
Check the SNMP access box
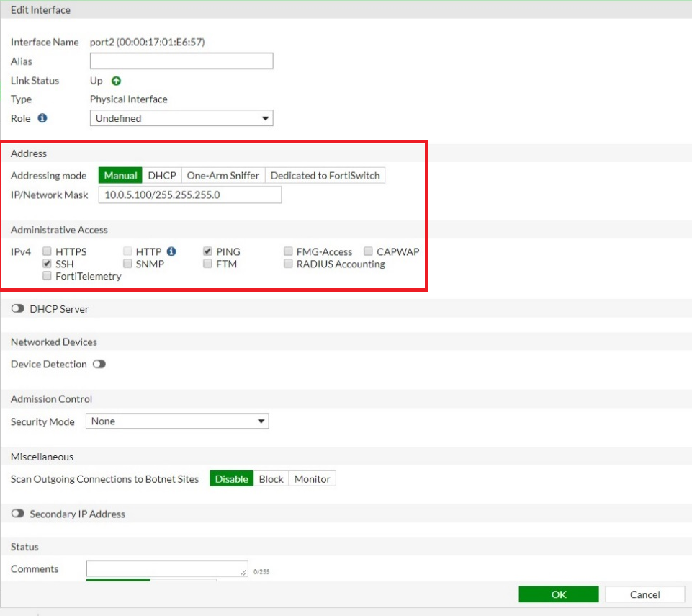pyautogui.click(x=127, y=263)
